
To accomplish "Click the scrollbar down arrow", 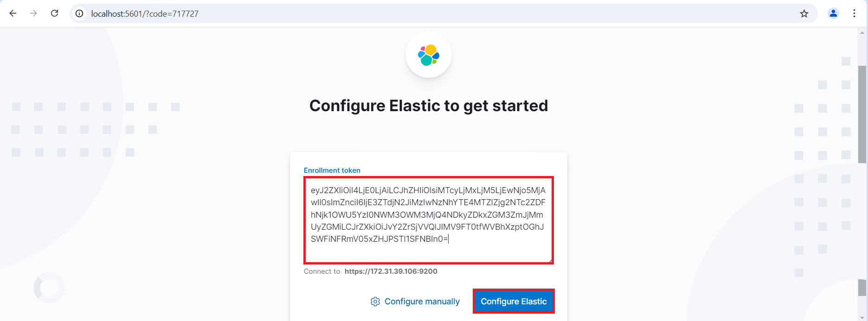I will coord(862,317).
